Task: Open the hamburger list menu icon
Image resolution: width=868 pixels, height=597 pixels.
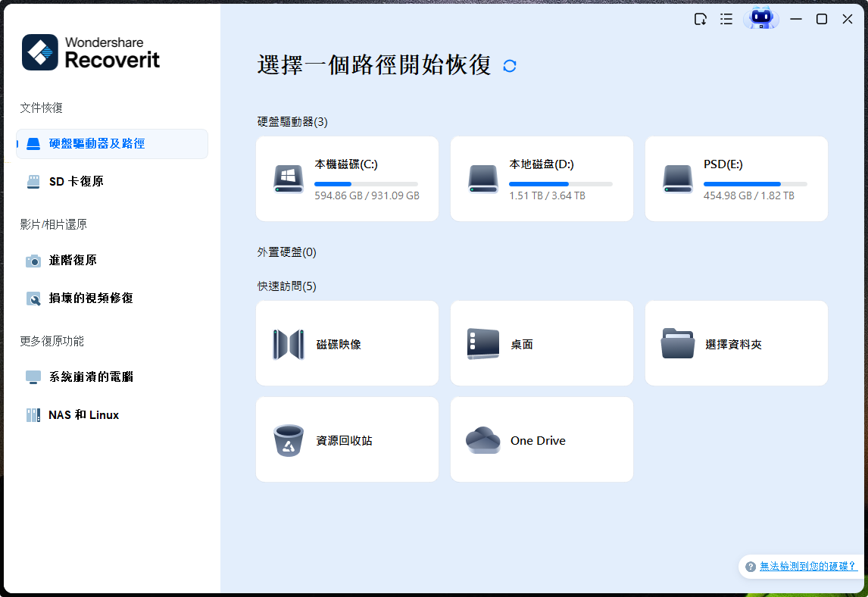Action: tap(726, 20)
